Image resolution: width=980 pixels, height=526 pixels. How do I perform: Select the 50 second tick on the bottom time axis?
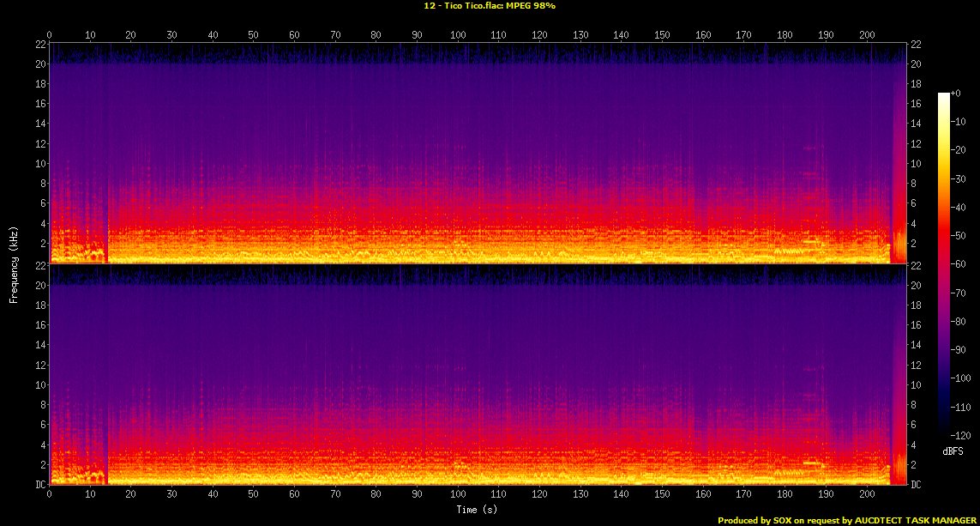pos(254,495)
